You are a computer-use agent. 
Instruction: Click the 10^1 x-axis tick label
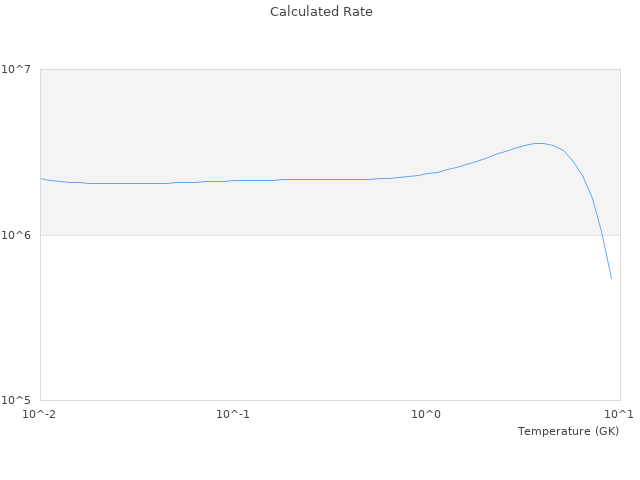pyautogui.click(x=619, y=414)
